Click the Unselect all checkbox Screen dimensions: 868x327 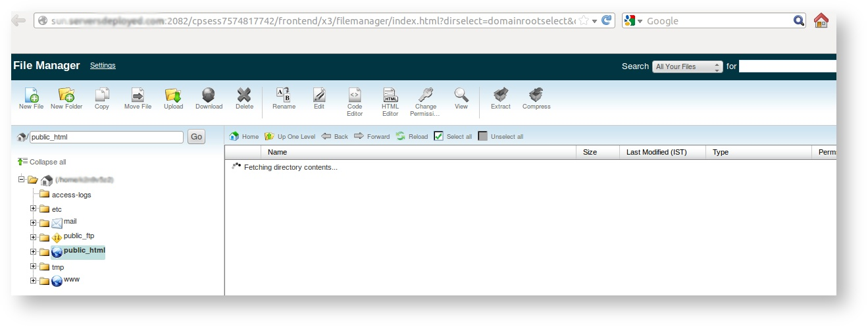483,136
